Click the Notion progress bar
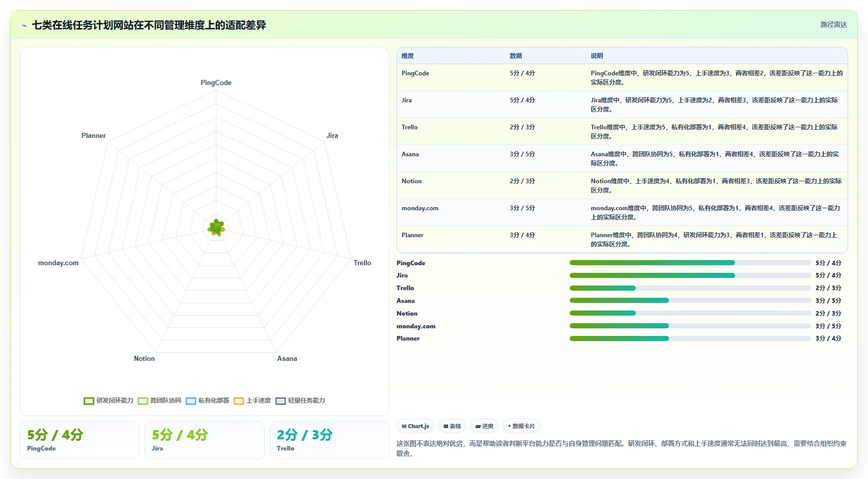 pos(690,313)
